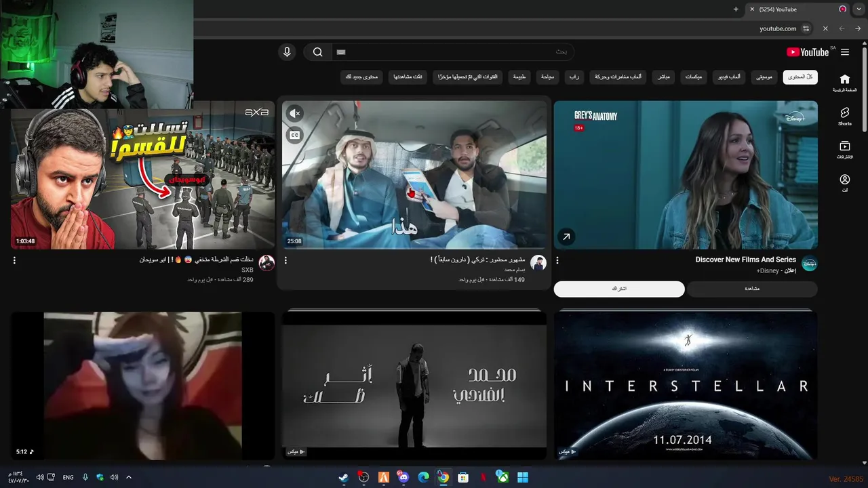This screenshot has height=488, width=868.
Task: Show hidden system tray icons chevron
Action: (128, 477)
